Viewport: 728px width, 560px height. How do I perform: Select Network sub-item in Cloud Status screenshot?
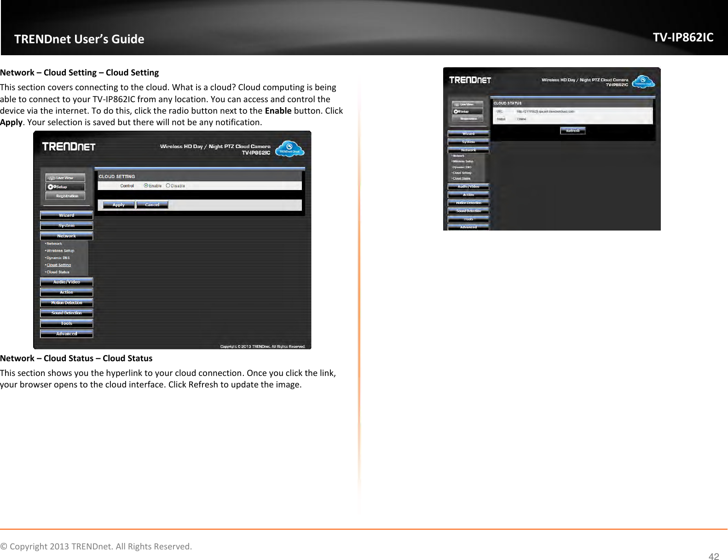[458, 156]
